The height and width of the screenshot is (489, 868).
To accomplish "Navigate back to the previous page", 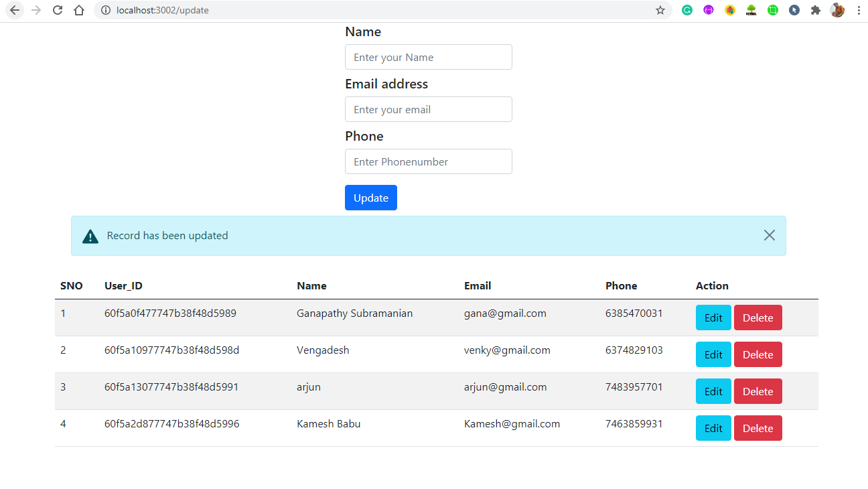I will pyautogui.click(x=15, y=10).
